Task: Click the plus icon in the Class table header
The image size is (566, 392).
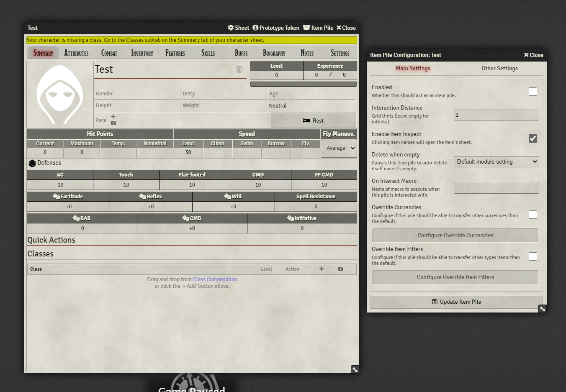Action: tap(321, 269)
